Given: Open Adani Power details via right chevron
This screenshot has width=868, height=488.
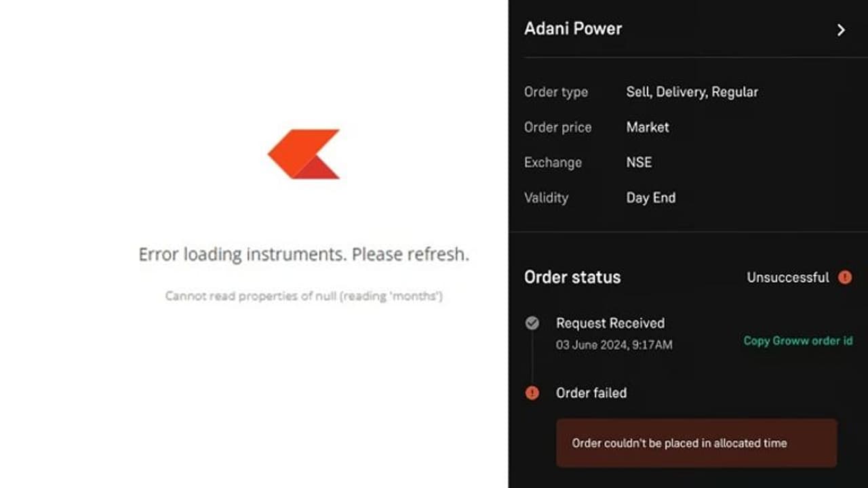Looking at the screenshot, I should coord(841,30).
